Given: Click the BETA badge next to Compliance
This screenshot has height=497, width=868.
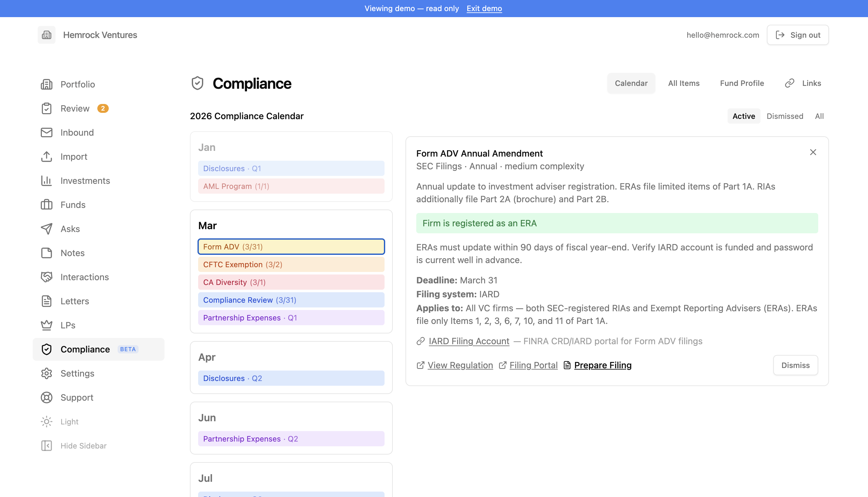Looking at the screenshot, I should [128, 349].
